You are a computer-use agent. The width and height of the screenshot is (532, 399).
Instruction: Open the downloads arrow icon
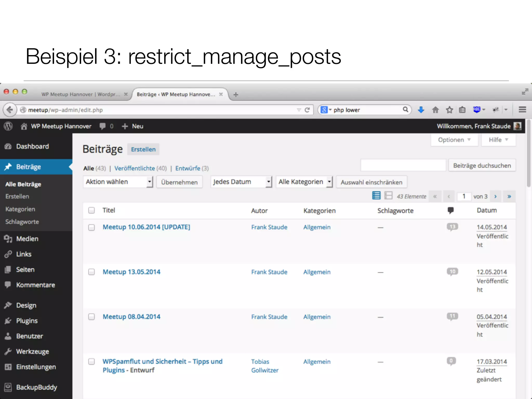tap(421, 110)
